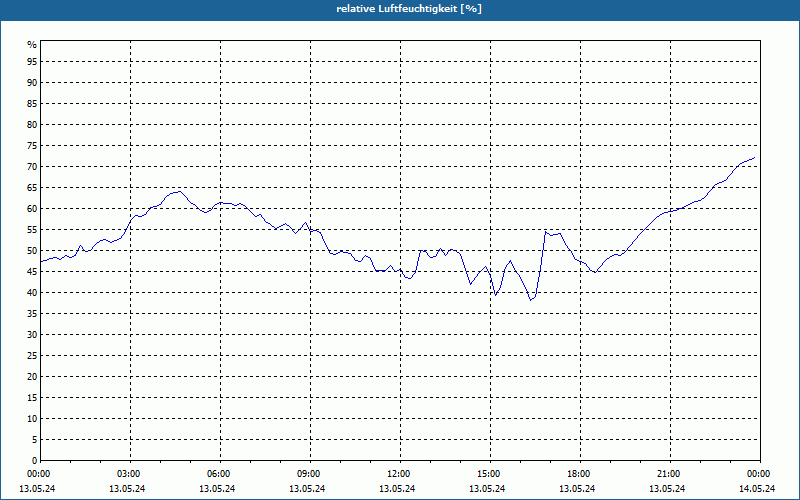Select the 10 y-axis label

(x=32, y=418)
